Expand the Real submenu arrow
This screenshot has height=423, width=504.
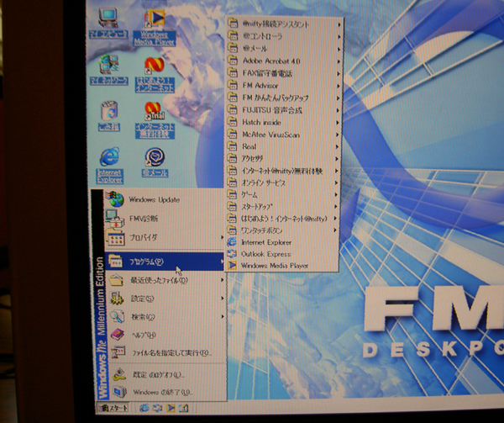pyautogui.click(x=337, y=146)
